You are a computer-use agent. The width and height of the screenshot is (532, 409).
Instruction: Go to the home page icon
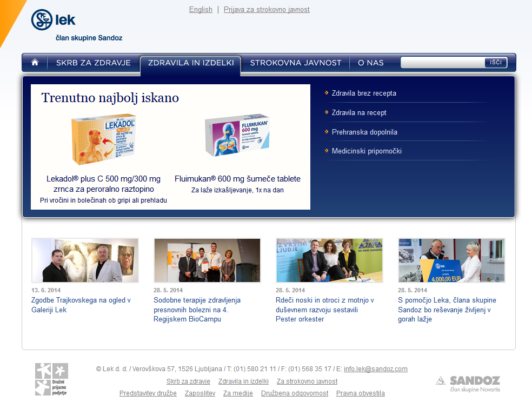click(x=35, y=62)
